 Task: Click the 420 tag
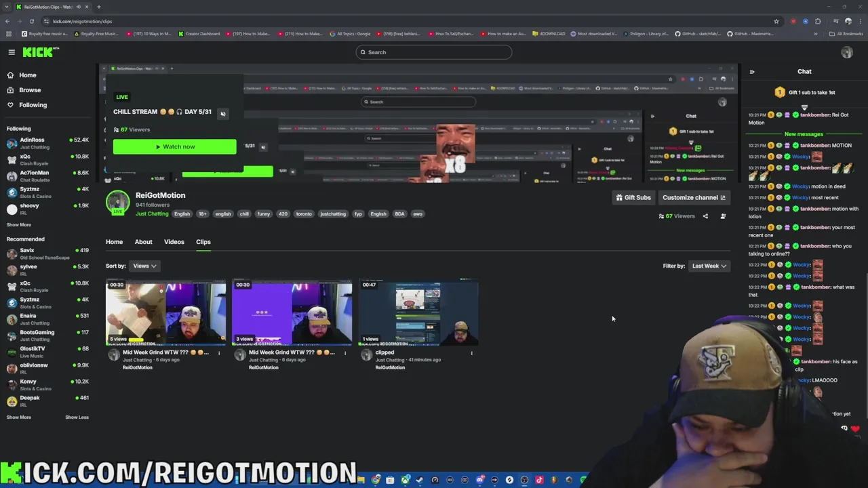pos(283,214)
